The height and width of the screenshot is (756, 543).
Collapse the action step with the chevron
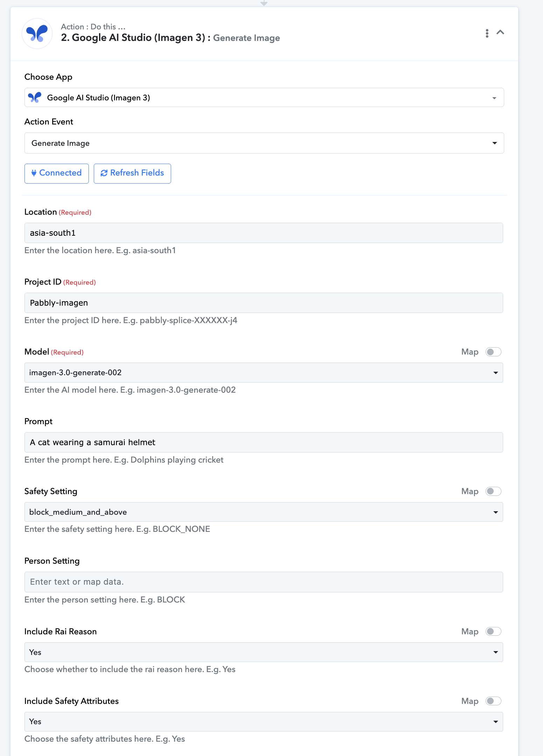click(x=500, y=33)
